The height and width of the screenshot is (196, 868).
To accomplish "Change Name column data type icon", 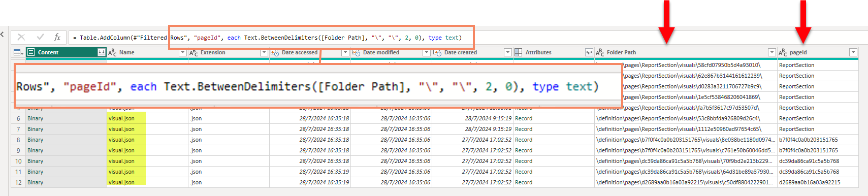I will click(x=112, y=52).
